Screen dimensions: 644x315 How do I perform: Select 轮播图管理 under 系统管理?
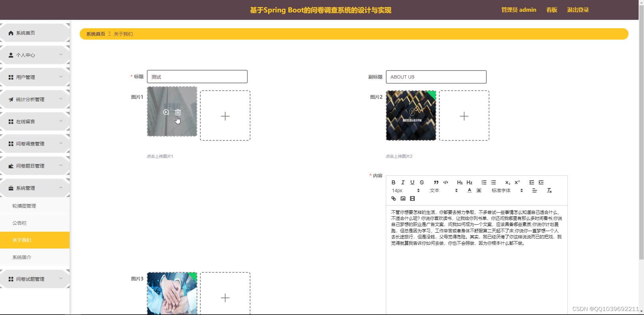click(24, 206)
